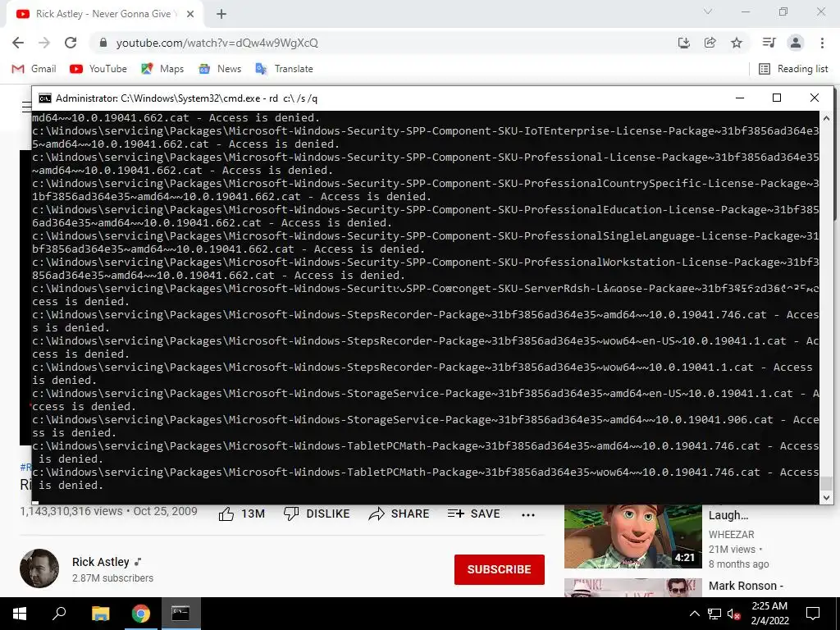Open the Translate bookmark
840x630 pixels.
point(285,69)
